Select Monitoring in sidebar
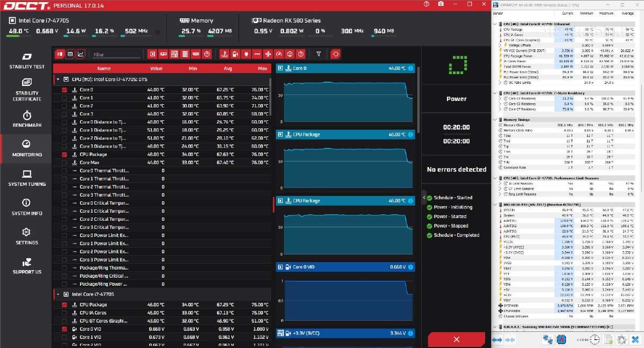The image size is (644, 348). 27,149
